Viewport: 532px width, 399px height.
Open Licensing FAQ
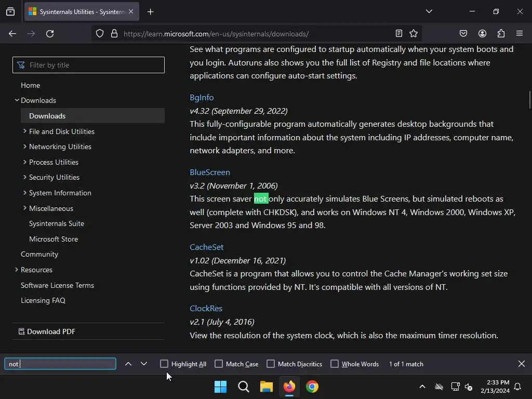pyautogui.click(x=43, y=301)
